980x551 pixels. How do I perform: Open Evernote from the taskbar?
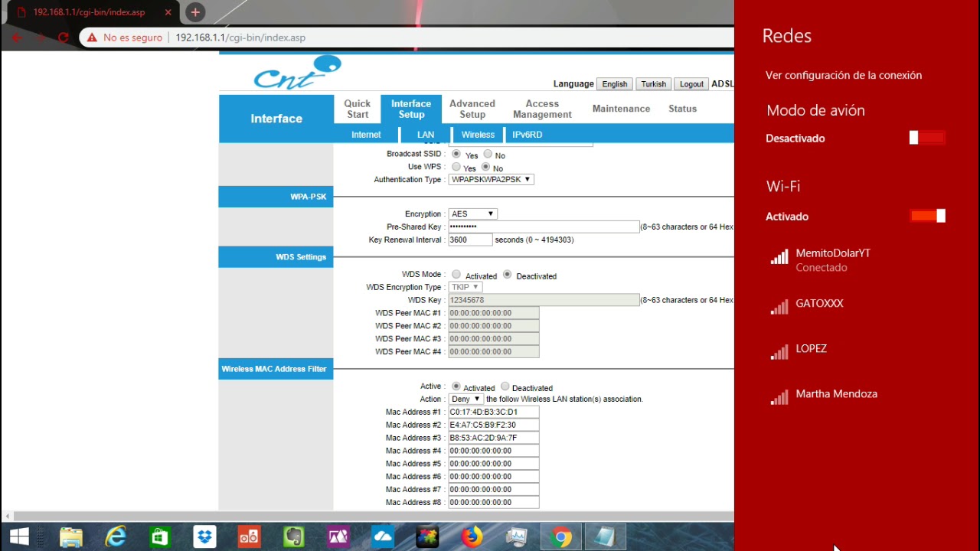[294, 536]
